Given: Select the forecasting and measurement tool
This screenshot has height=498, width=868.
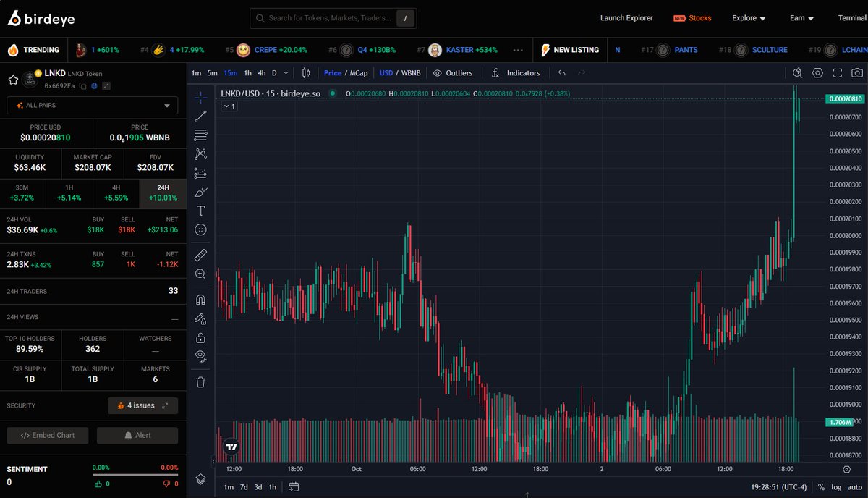Looking at the screenshot, I should point(200,173).
